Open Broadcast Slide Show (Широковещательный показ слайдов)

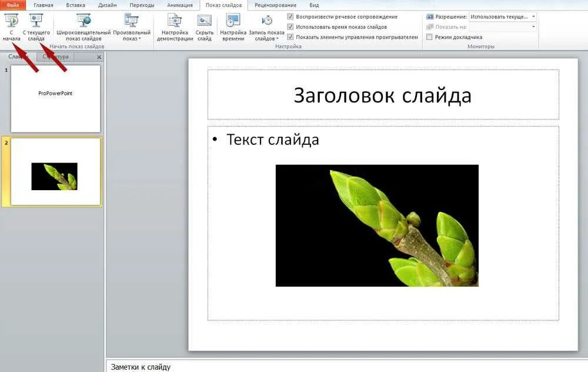(83, 27)
